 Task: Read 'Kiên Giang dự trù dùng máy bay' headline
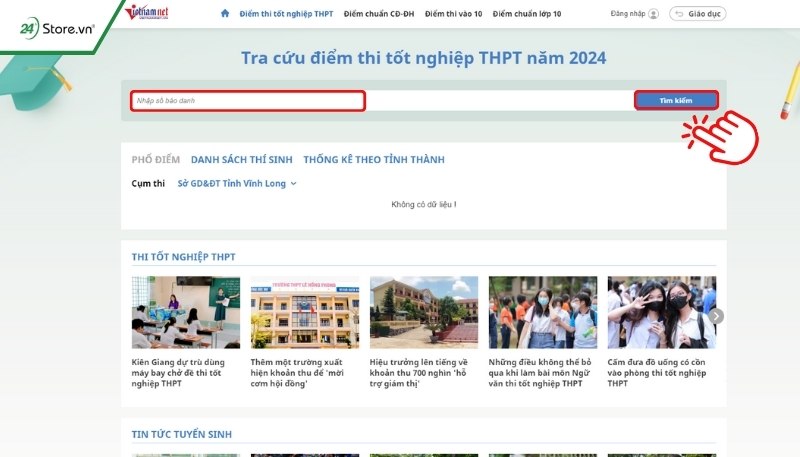(x=178, y=373)
